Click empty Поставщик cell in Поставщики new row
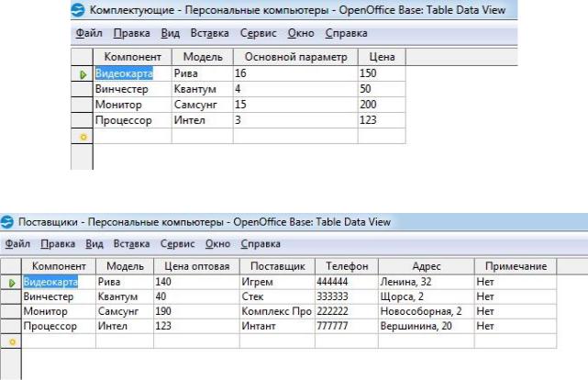Screen dimensions: 588x380 point(278,341)
